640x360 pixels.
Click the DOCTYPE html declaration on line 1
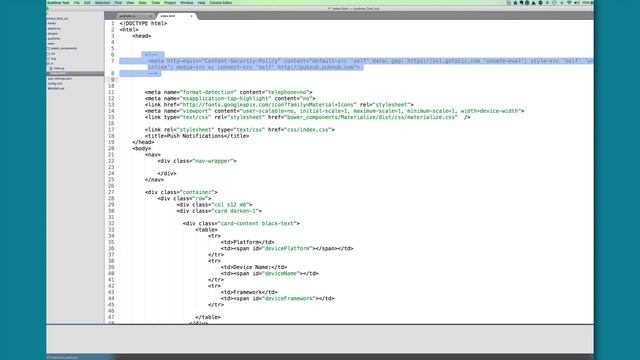pyautogui.click(x=143, y=23)
